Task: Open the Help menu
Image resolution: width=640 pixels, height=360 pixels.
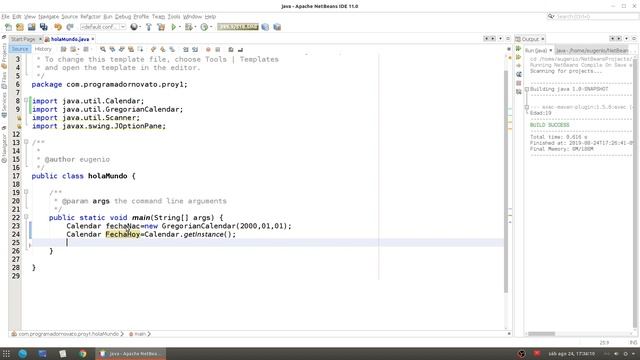Action: pos(210,17)
